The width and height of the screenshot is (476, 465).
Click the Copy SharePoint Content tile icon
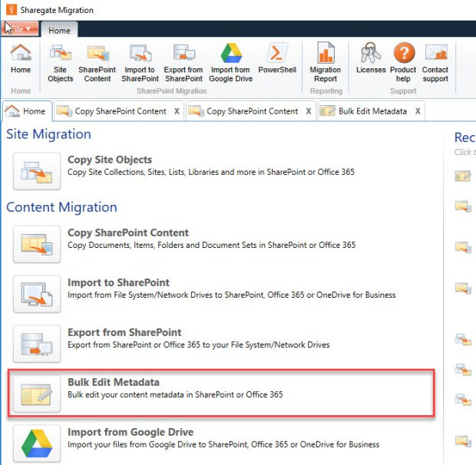point(37,244)
